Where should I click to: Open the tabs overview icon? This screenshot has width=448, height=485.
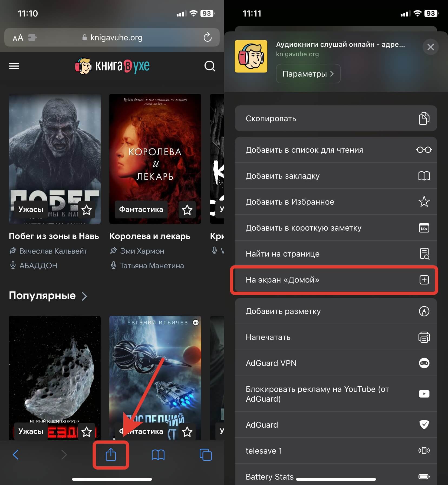coord(205,455)
